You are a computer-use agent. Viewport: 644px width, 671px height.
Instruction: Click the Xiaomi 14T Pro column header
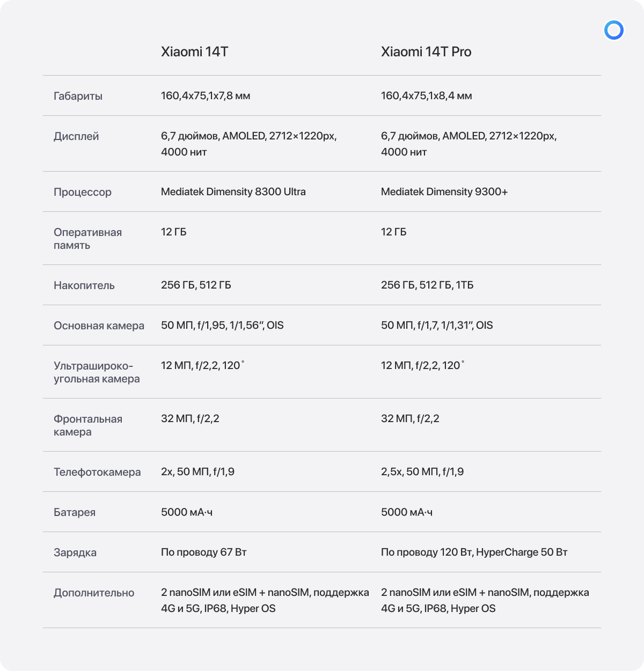[426, 52]
